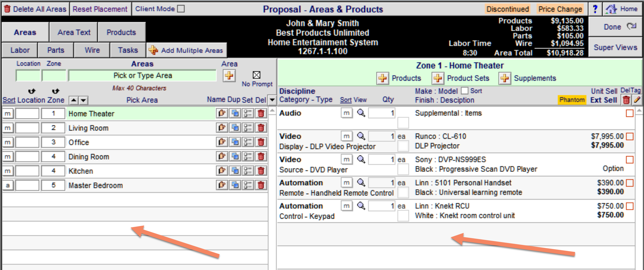Screen dimensions: 644x270
Task: Open set options for Kitchen area
Action: (248, 171)
